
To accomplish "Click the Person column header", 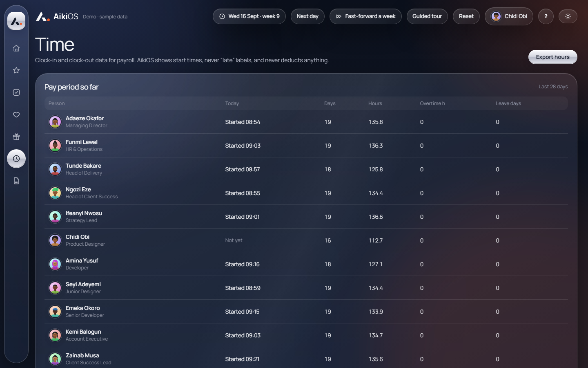I will click(x=57, y=103).
